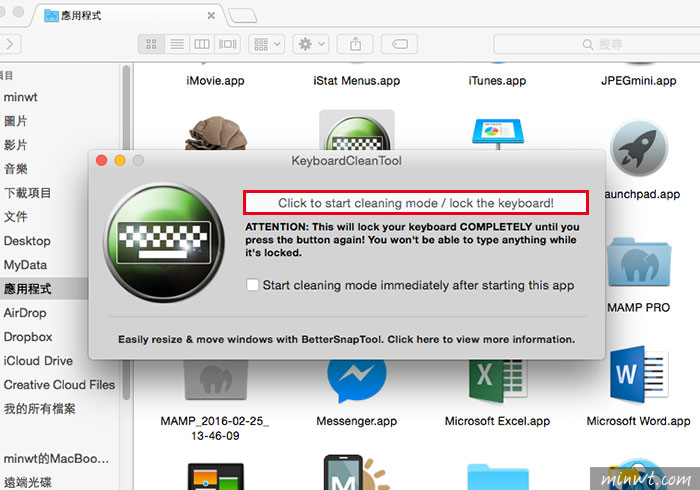700x490 pixels.
Task: Enable start cleaning mode immediately checkbox
Action: 252,285
